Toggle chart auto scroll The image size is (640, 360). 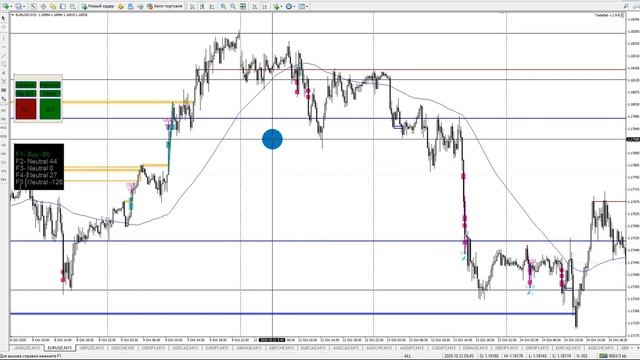point(254,7)
